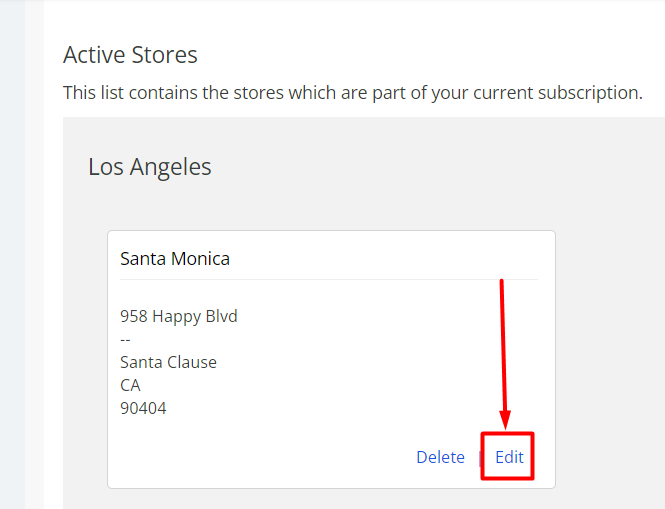Select the "Los Angeles" group heading
The height and width of the screenshot is (509, 665).
click(x=150, y=166)
